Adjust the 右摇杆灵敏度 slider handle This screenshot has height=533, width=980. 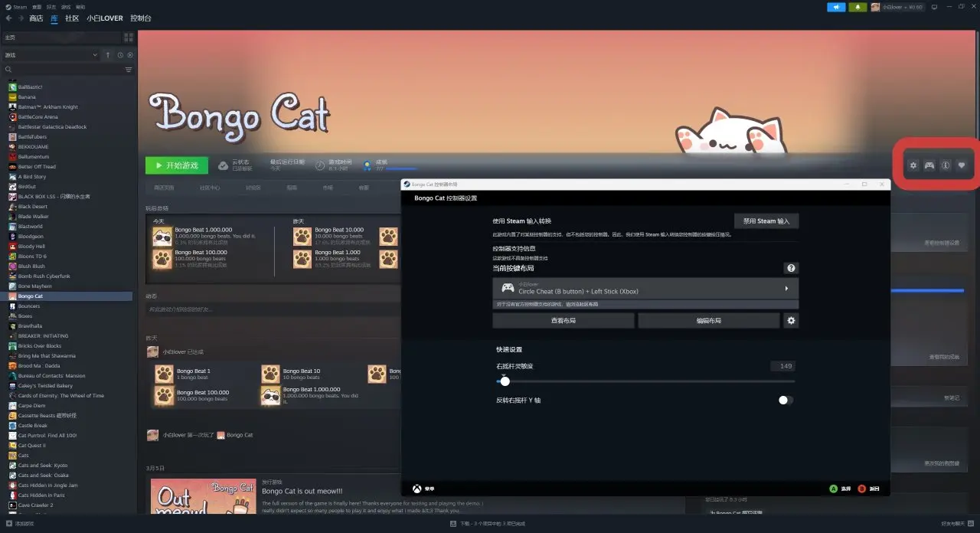click(x=505, y=381)
